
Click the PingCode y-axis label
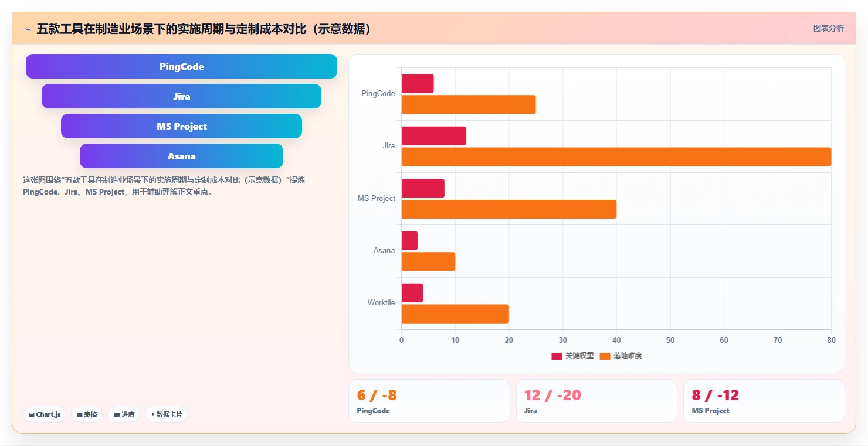(378, 94)
